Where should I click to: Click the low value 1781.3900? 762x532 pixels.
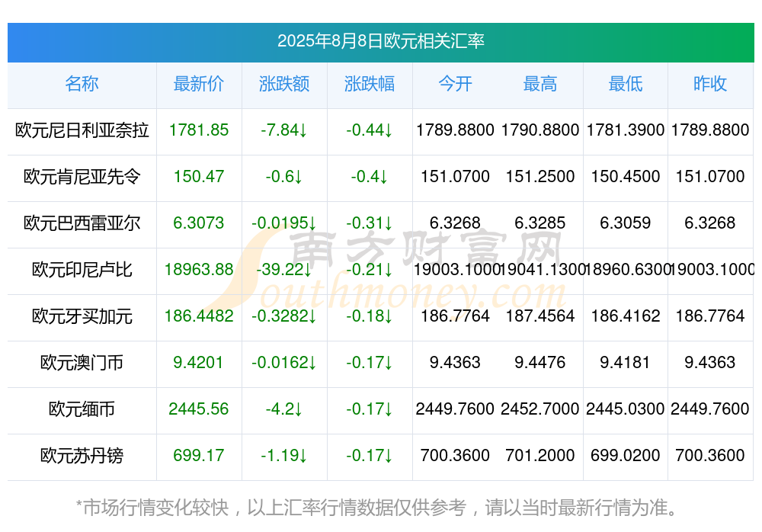[626, 130]
